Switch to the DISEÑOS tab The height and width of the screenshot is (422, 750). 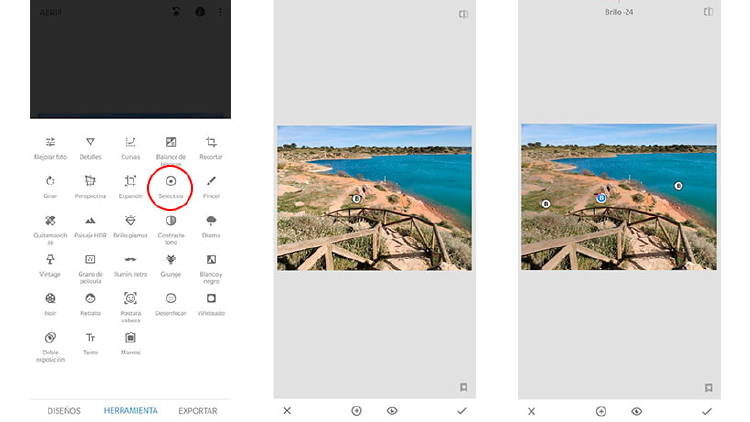[64, 411]
